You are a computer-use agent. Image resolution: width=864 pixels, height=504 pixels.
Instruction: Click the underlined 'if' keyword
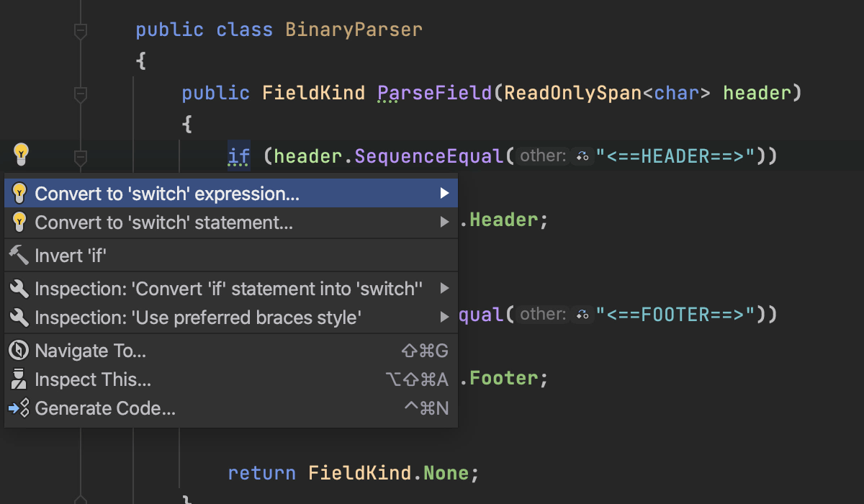pos(238,156)
